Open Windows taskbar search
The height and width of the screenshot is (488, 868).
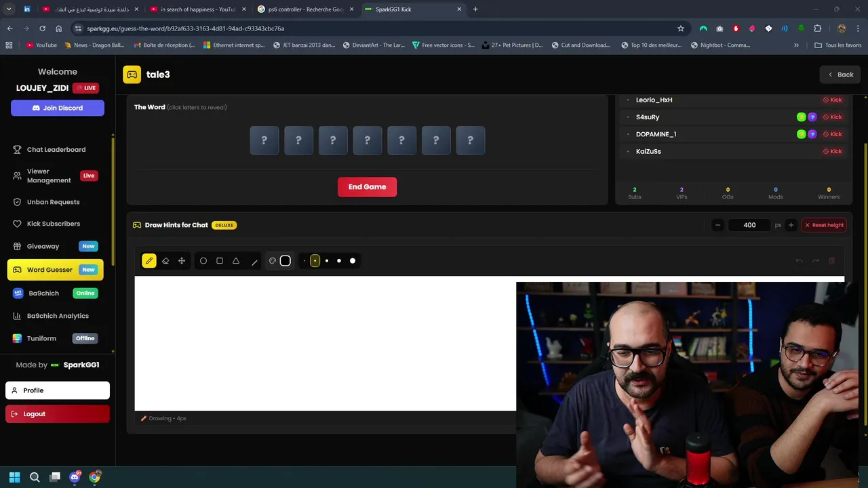pos(35,477)
